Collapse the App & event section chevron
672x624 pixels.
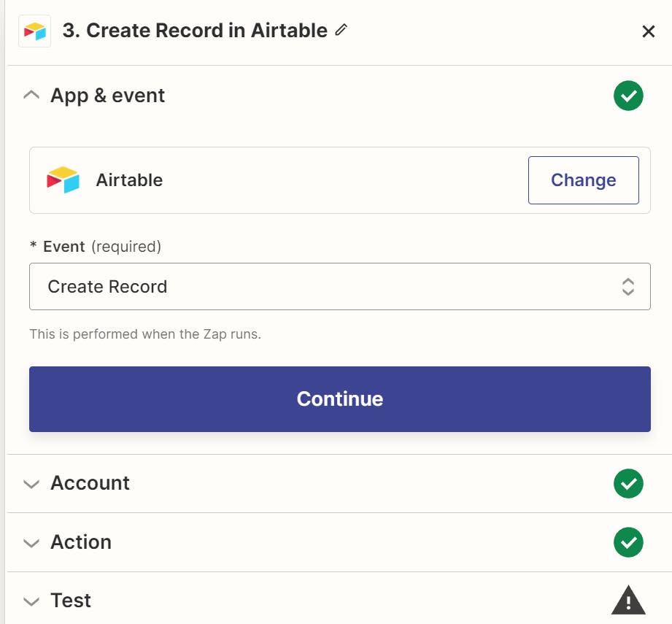[31, 96]
